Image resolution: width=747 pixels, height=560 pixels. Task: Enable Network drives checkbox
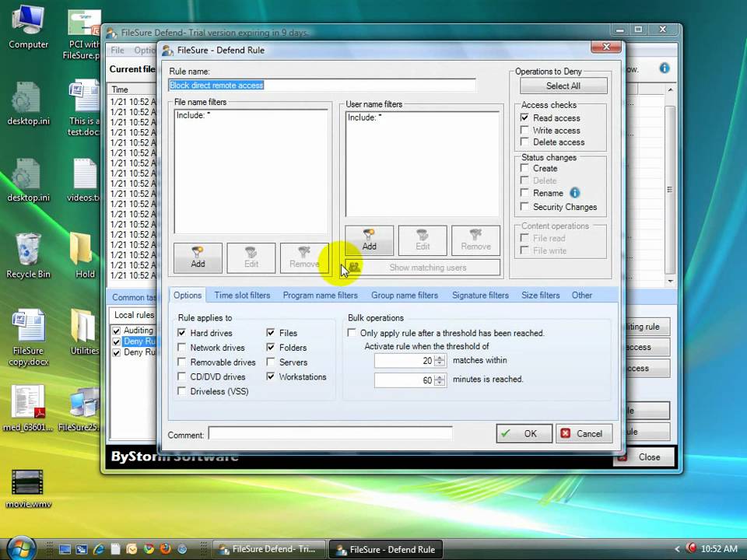coord(181,347)
